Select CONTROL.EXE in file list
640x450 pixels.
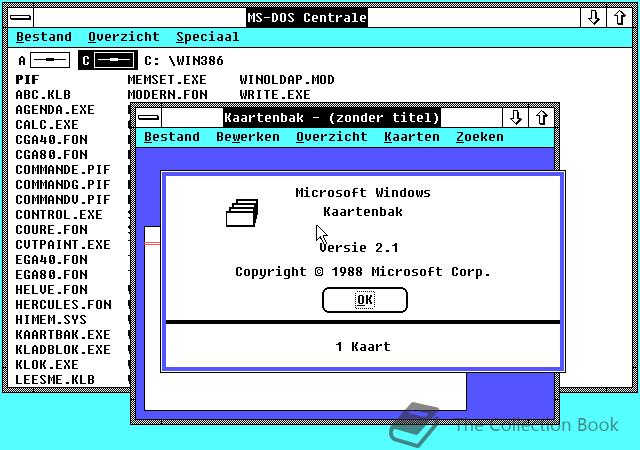click(x=59, y=215)
